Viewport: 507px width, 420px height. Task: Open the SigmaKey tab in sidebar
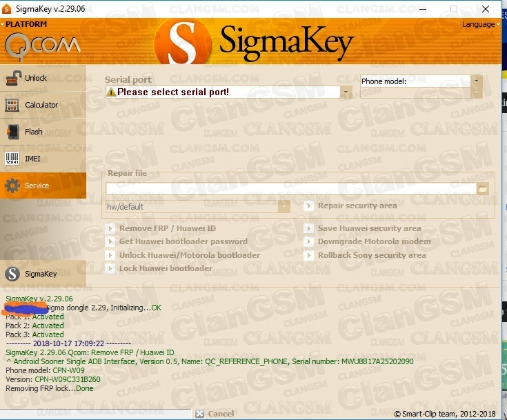point(43,274)
